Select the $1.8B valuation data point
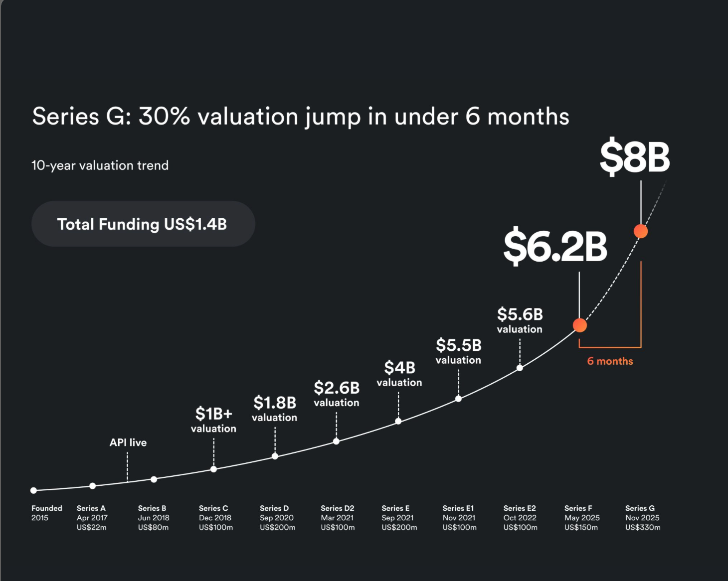728x581 pixels. (x=275, y=456)
